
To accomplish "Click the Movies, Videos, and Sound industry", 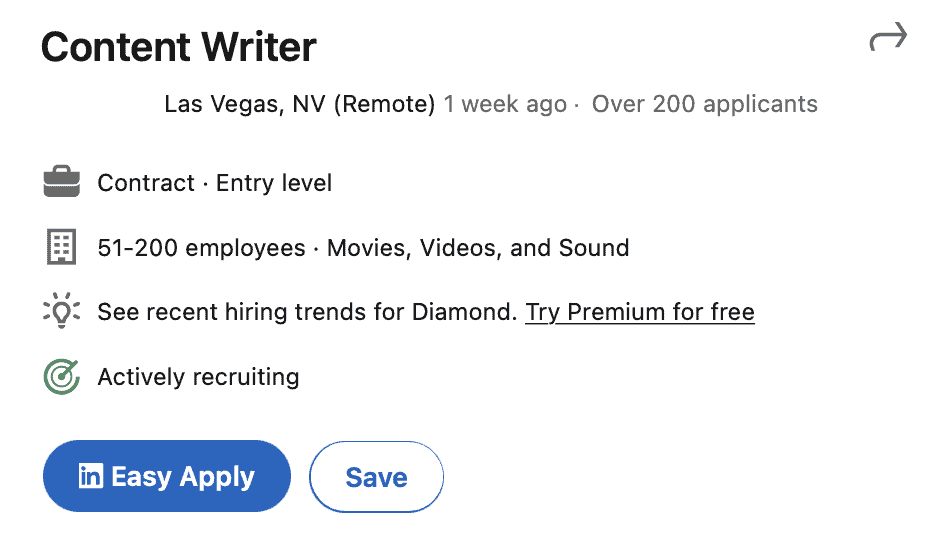I will (x=478, y=248).
